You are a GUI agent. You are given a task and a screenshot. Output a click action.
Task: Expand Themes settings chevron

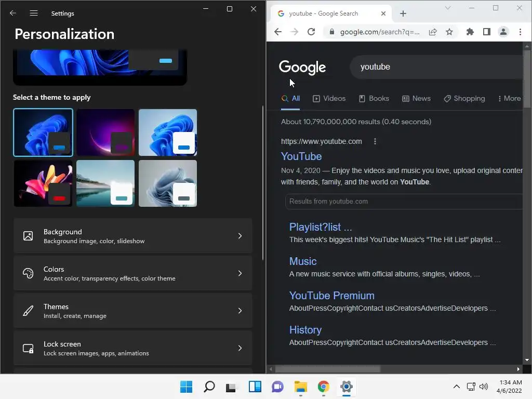pyautogui.click(x=240, y=311)
